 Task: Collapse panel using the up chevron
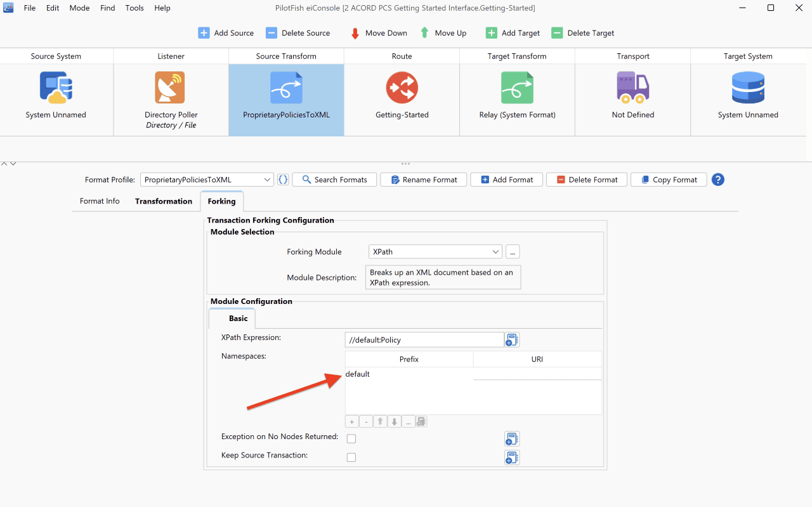coord(4,164)
